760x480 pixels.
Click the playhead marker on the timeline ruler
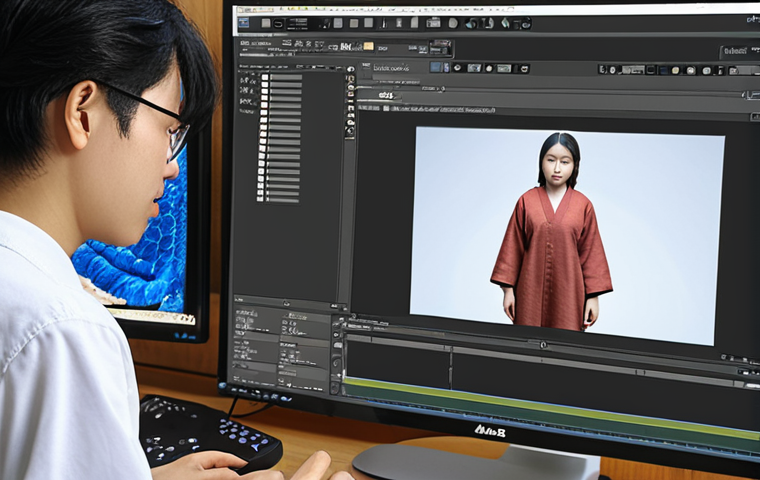543,345
